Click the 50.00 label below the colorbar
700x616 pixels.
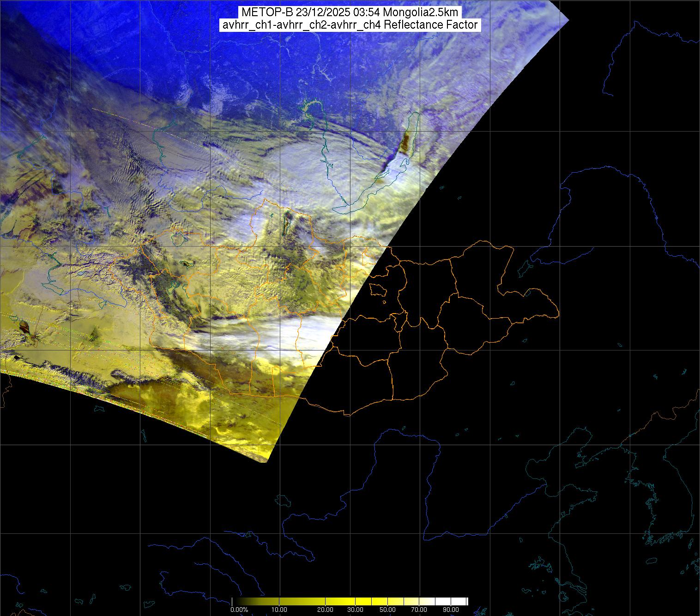387,610
